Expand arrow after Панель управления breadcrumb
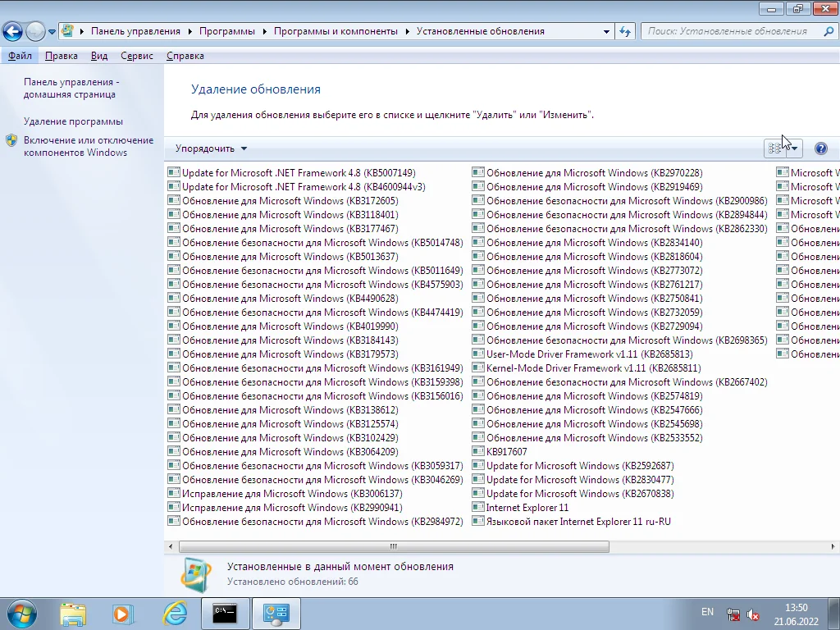Image resolution: width=840 pixels, height=630 pixels. (x=190, y=32)
